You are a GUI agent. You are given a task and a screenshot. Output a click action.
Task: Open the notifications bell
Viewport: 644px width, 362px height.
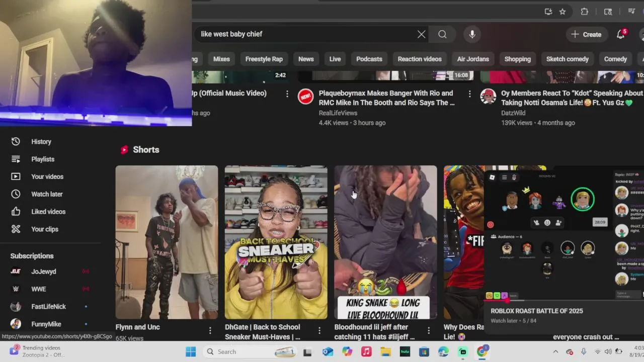621,34
